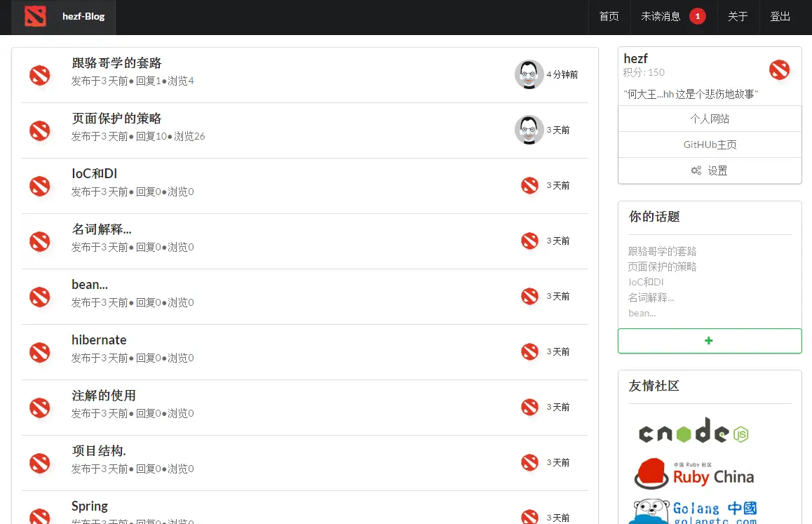Click the profile card avatar next to hezf
The image size is (812, 524).
pos(779,69)
